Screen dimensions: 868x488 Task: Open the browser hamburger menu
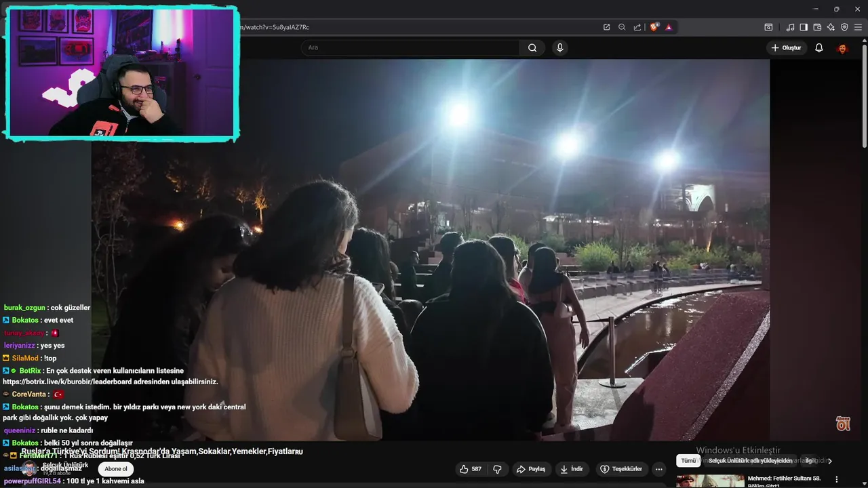pyautogui.click(x=859, y=27)
